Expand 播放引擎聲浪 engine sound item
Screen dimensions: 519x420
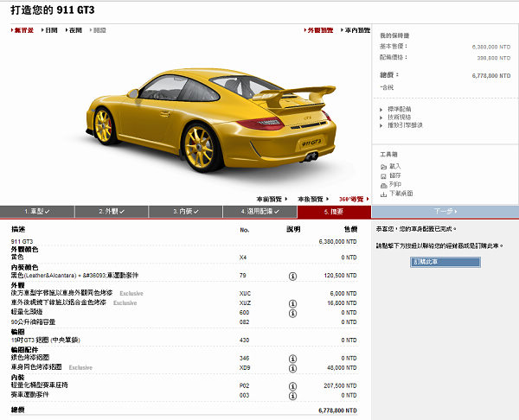click(405, 125)
